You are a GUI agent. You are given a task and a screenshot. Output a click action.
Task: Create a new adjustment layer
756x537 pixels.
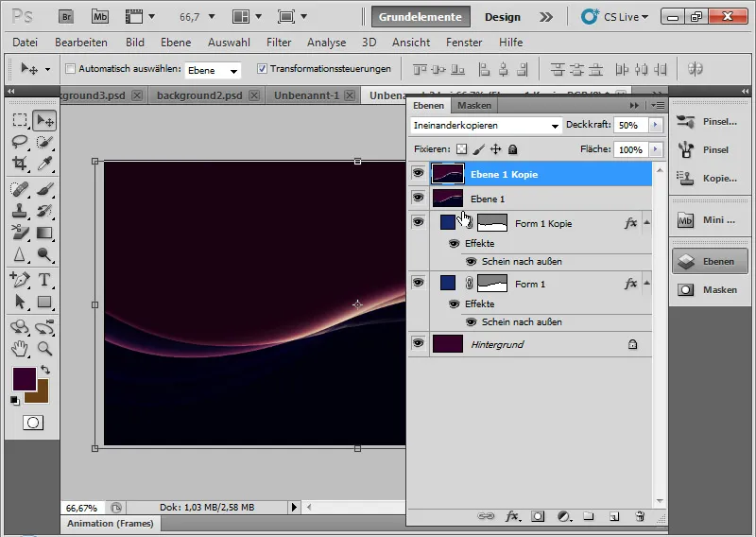tap(564, 516)
